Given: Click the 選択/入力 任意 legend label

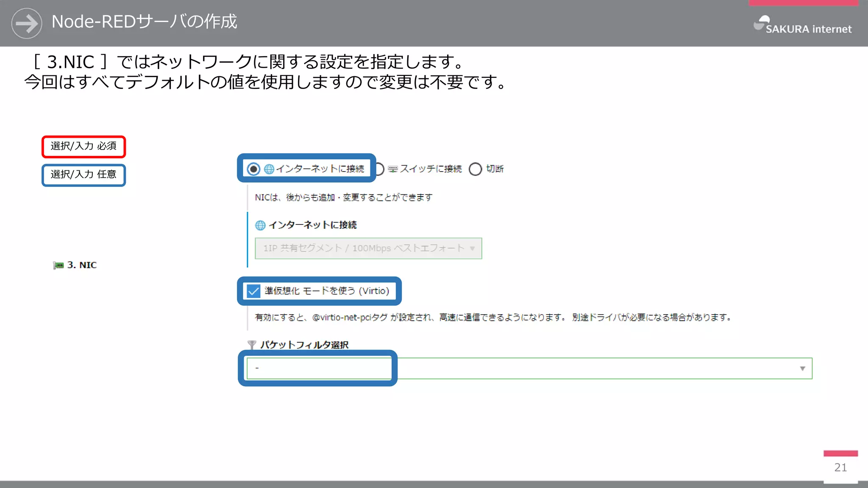Looking at the screenshot, I should click(x=83, y=175).
